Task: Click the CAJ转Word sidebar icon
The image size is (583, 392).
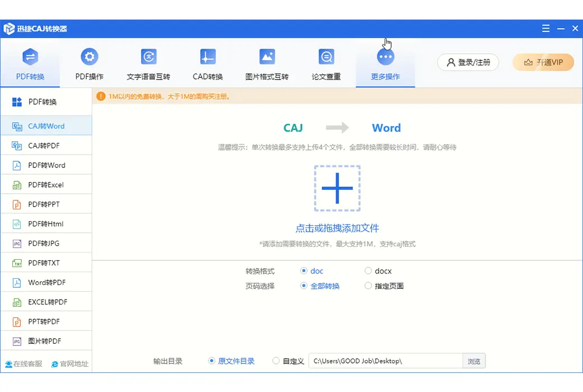Action: tap(17, 127)
